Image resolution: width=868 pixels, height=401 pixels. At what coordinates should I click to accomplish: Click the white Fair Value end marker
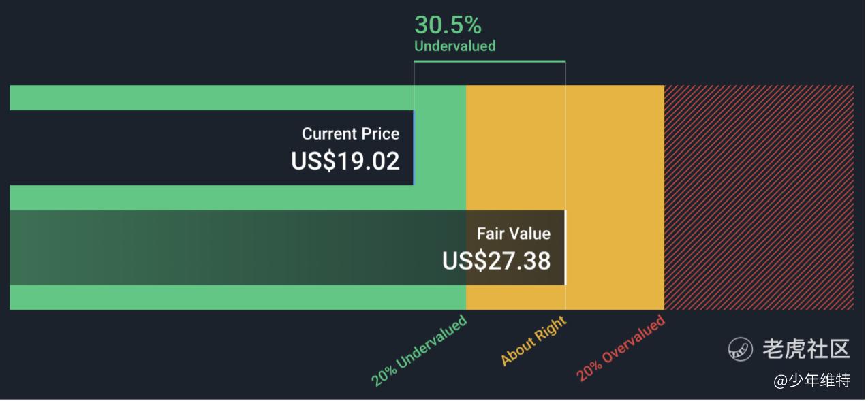coord(565,248)
